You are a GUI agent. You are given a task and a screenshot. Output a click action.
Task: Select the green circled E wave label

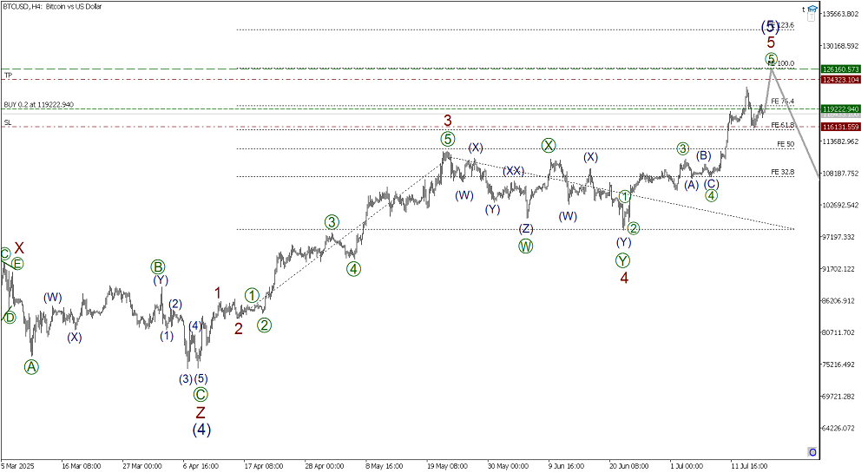pos(17,264)
